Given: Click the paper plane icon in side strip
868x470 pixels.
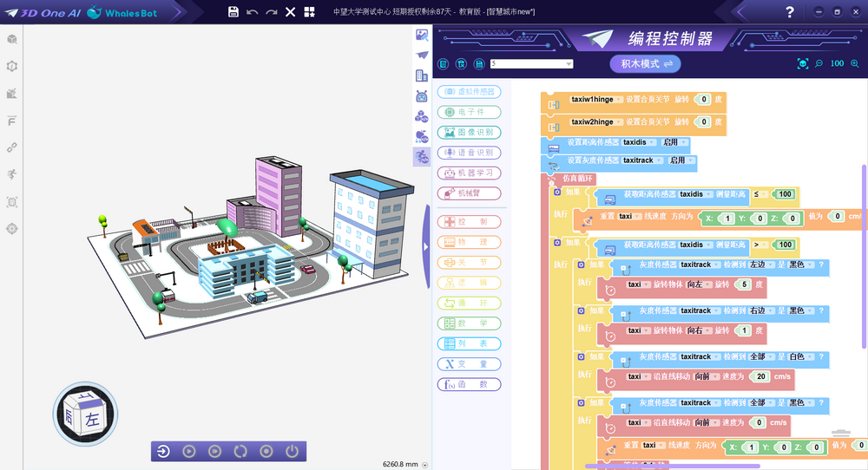Looking at the screenshot, I should tap(422, 55).
